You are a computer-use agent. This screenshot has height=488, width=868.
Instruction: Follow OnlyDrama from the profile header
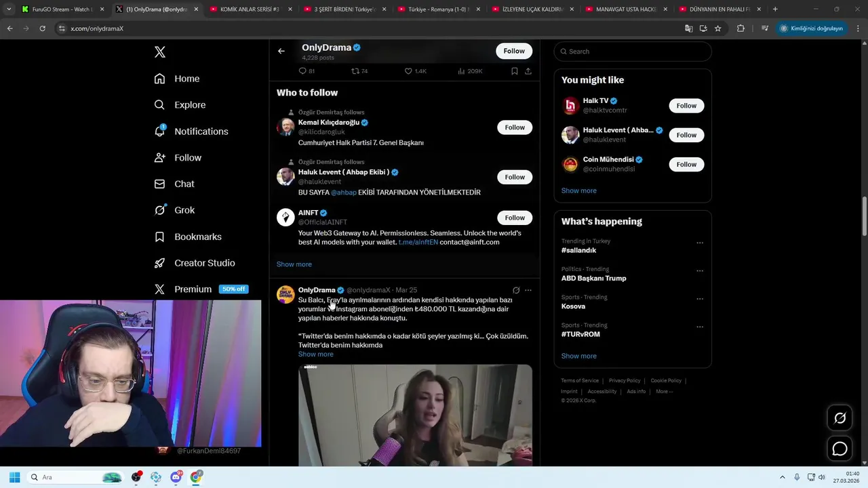[x=514, y=51]
